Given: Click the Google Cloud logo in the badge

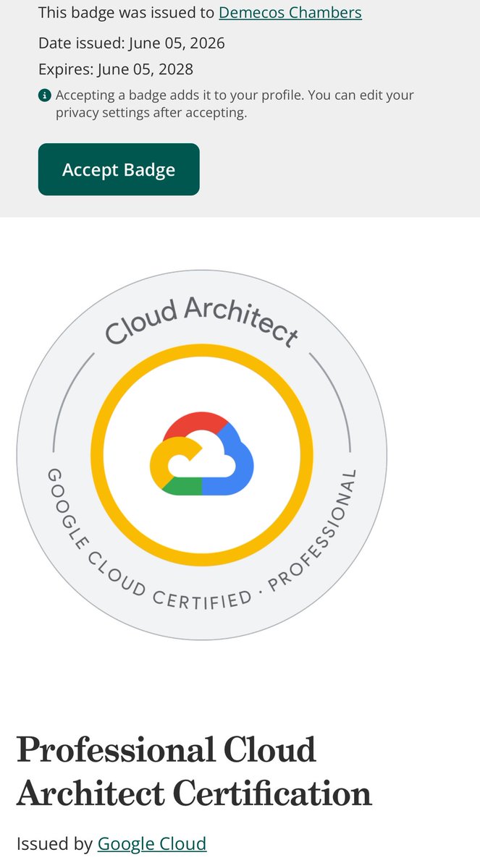Looking at the screenshot, I should coord(202,455).
